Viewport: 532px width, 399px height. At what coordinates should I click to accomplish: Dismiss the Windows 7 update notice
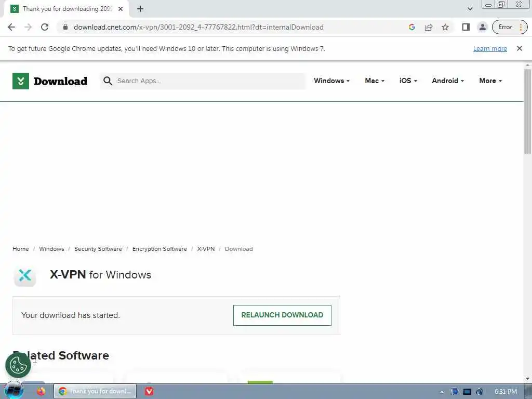coord(520,48)
